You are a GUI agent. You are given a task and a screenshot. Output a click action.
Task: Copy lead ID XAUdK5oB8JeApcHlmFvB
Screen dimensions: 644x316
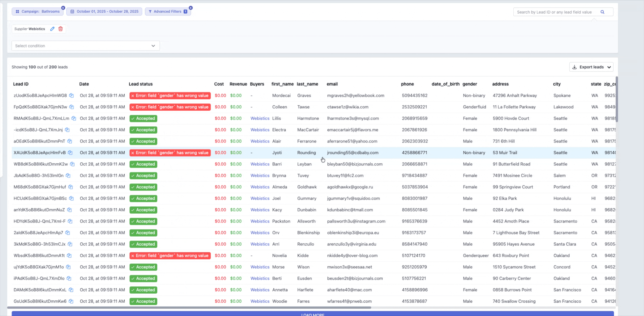(x=70, y=153)
